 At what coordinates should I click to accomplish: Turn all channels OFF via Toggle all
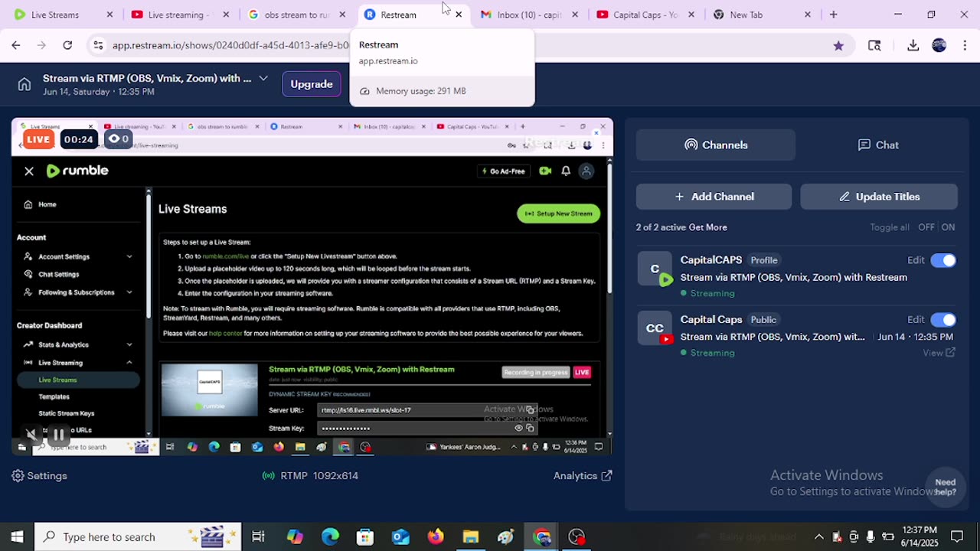point(926,227)
